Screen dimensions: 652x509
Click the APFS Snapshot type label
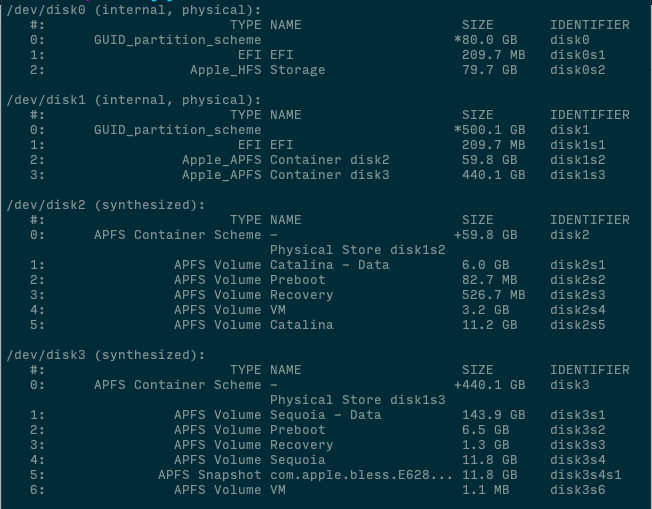coord(210,475)
